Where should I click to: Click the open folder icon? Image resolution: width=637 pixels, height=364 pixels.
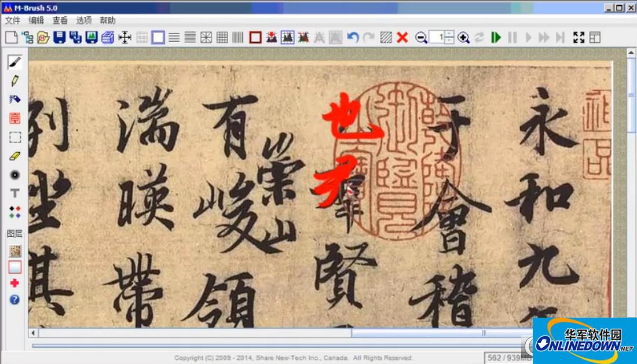[x=43, y=38]
